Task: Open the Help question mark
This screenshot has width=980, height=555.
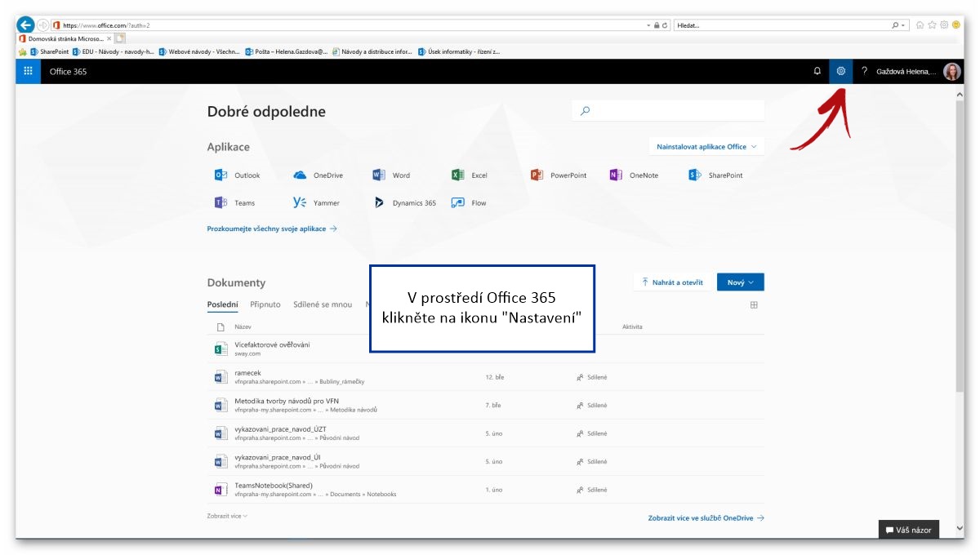Action: click(x=864, y=72)
